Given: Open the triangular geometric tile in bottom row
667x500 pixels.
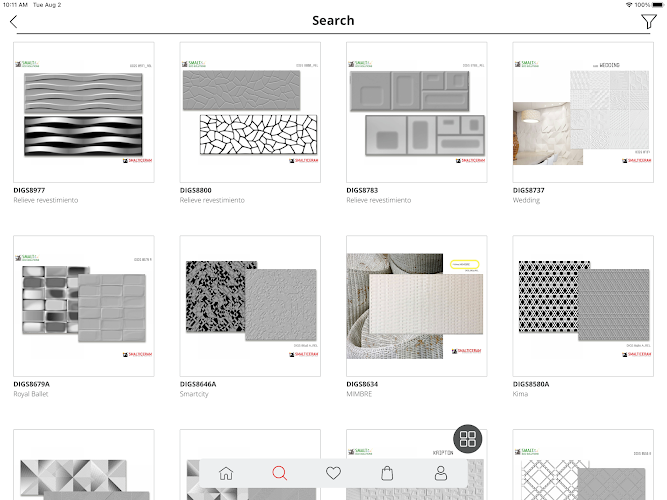Looking at the screenshot, I should (84, 465).
